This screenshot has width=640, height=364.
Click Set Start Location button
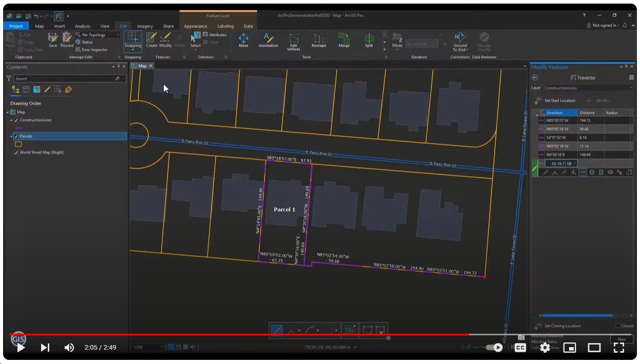555,100
